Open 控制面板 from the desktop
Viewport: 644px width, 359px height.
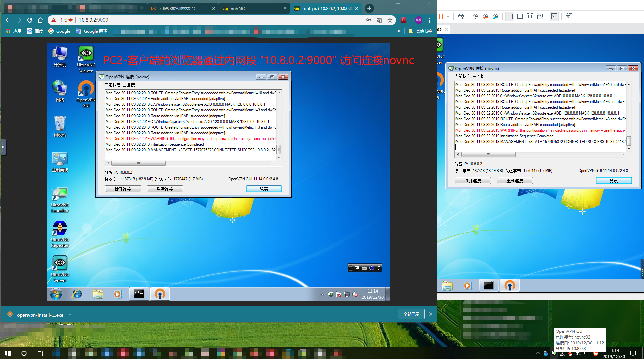(x=60, y=158)
